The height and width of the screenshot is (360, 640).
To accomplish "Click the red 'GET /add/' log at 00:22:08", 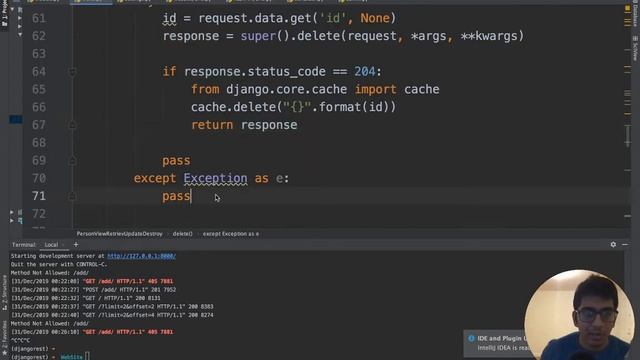I will [128, 281].
